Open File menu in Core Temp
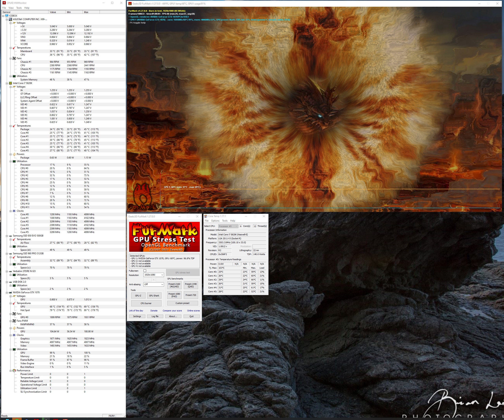This screenshot has width=504, height=420. click(207, 221)
